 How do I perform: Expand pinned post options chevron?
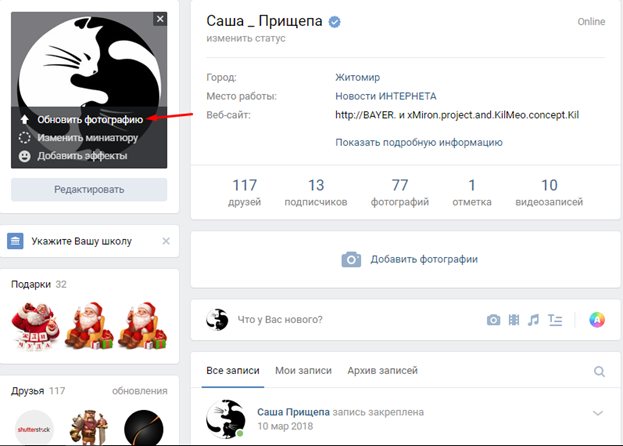598,413
